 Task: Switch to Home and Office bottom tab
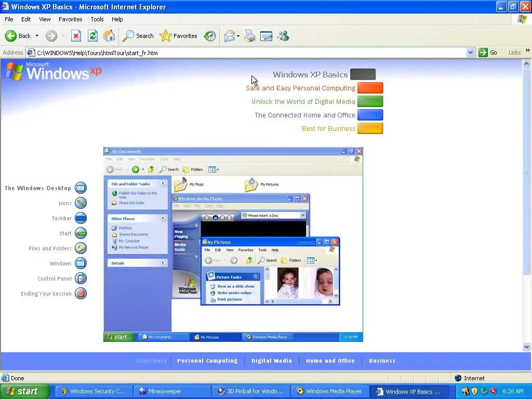pyautogui.click(x=330, y=361)
